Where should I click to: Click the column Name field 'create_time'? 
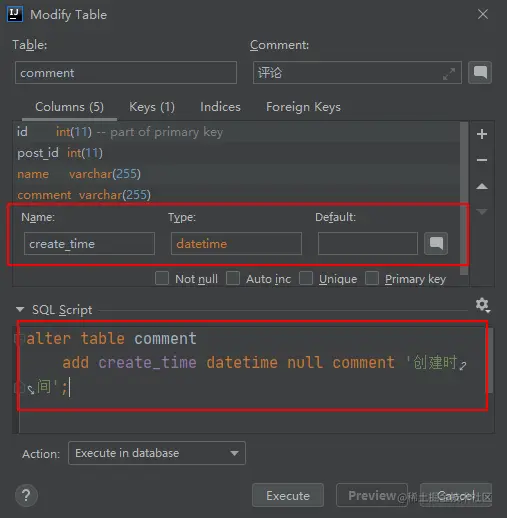[89, 244]
